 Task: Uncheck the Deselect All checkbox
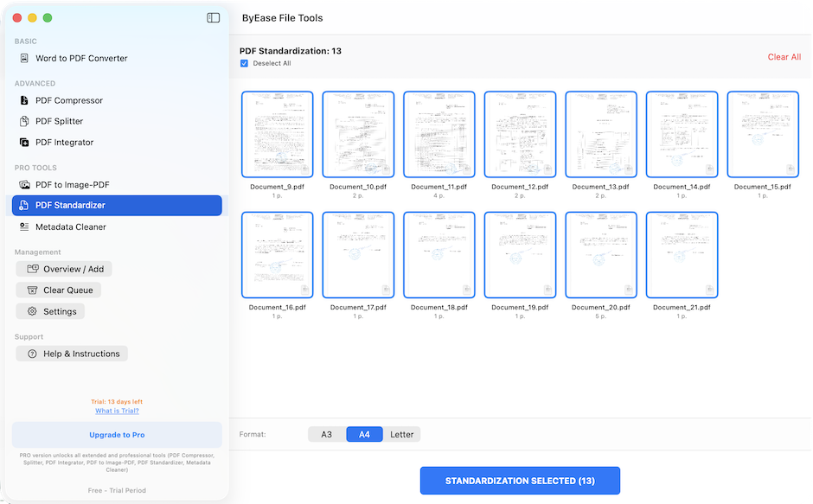[244, 63]
